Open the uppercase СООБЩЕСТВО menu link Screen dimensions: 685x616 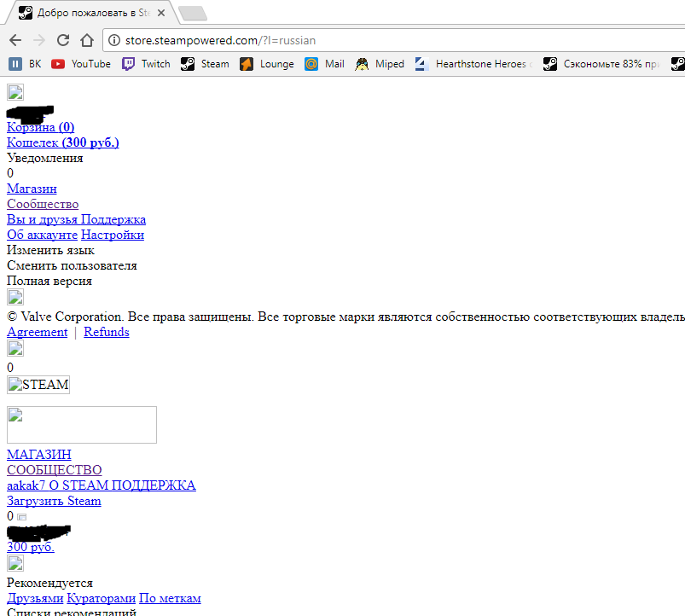[55, 469]
